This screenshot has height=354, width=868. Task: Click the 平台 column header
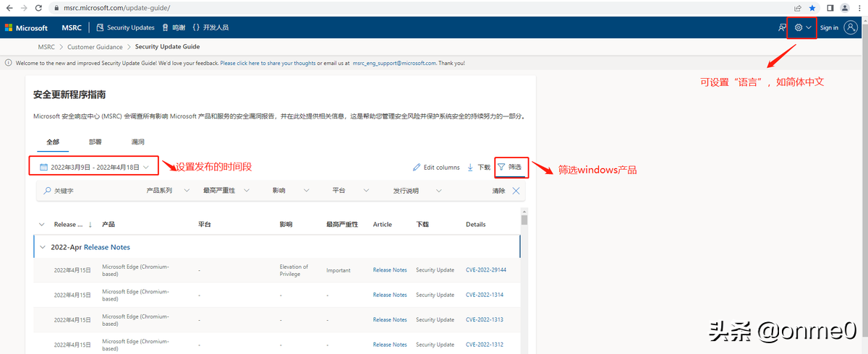205,225
